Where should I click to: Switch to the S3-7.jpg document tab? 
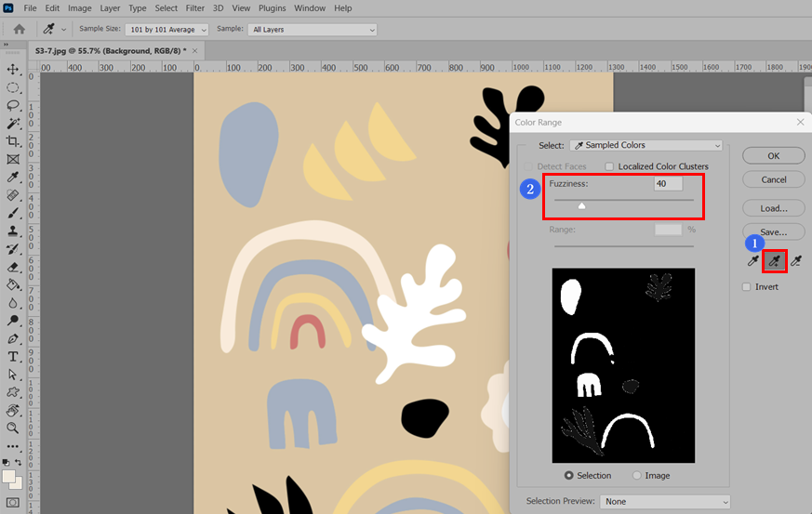point(111,51)
